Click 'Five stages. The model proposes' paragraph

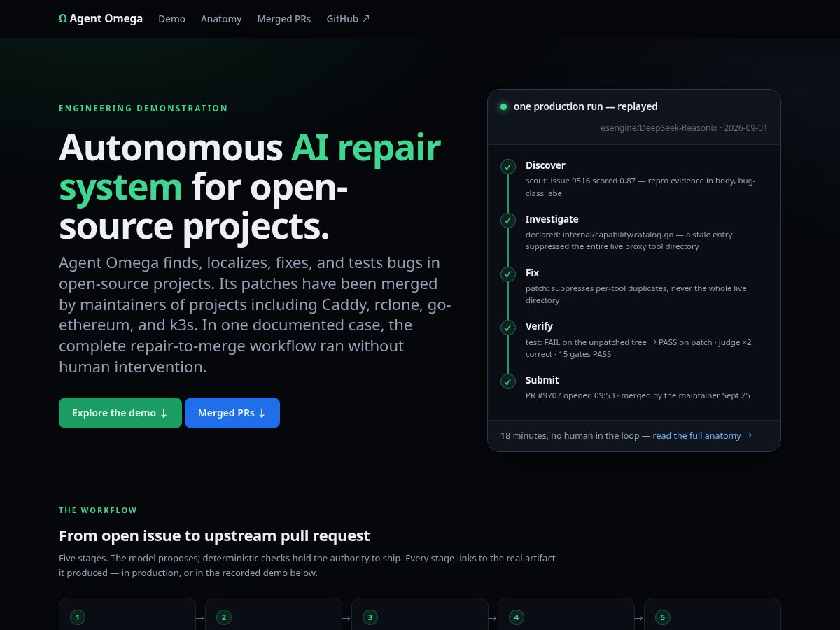307,566
